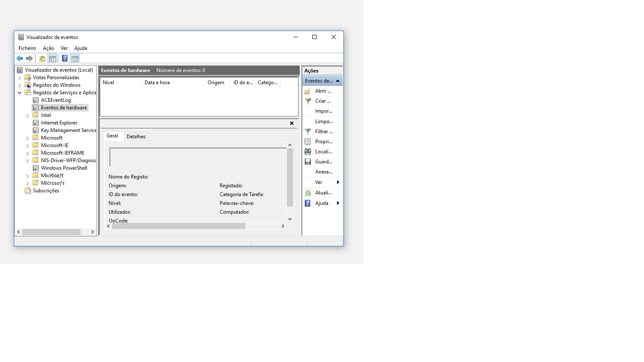
Task: Click the ID do e... column header
Action: pyautogui.click(x=243, y=83)
